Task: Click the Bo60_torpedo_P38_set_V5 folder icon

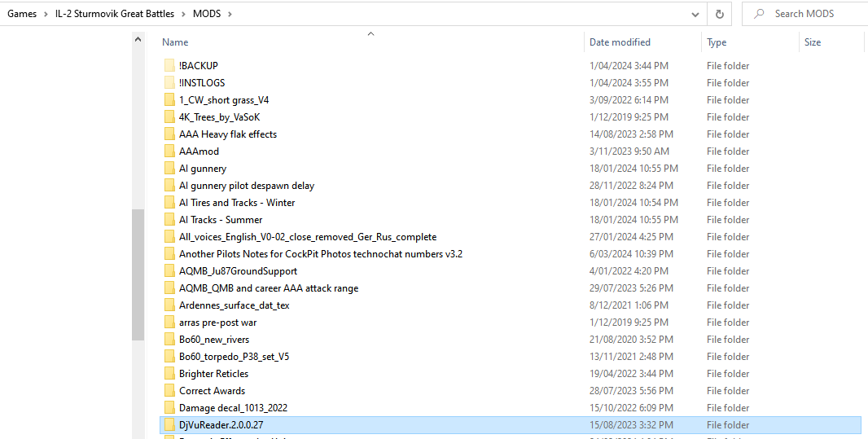Action: click(x=169, y=358)
